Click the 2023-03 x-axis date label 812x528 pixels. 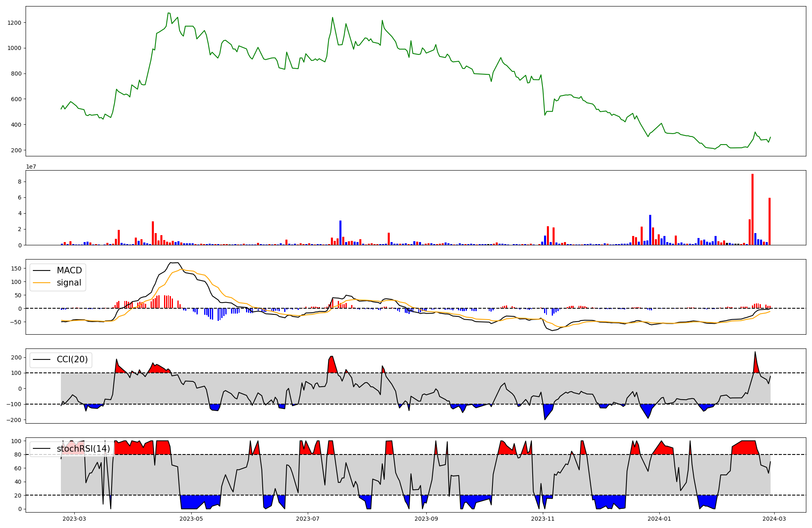coord(74,518)
